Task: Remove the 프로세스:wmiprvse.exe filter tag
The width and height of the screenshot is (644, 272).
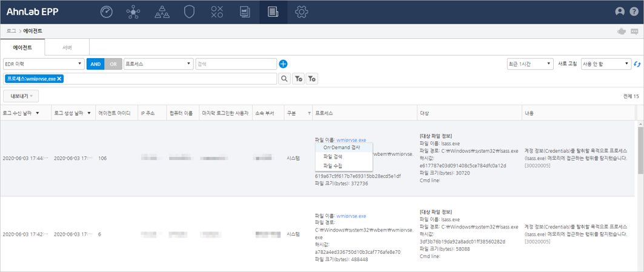Action: 59,79
